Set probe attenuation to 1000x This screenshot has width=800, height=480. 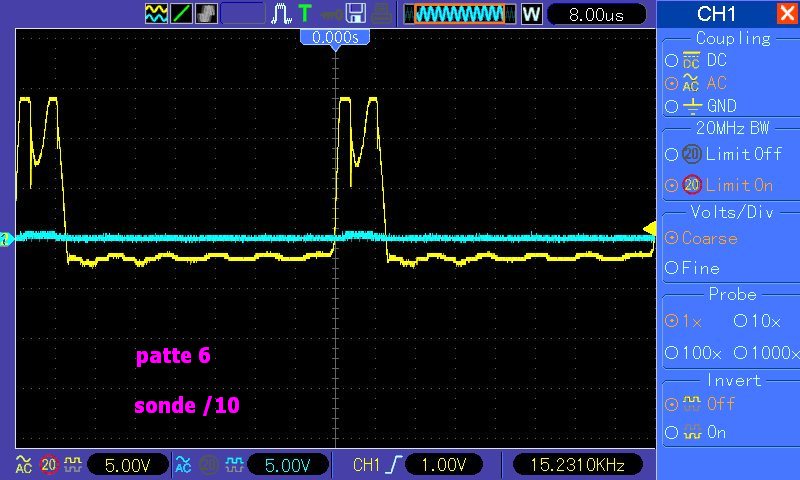740,353
